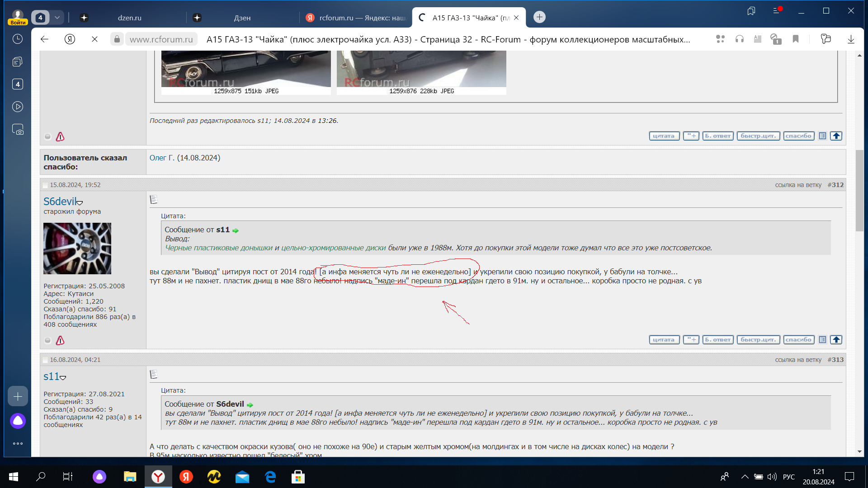Switch to Дзен tab
This screenshot has height=488, width=868.
tap(242, 18)
